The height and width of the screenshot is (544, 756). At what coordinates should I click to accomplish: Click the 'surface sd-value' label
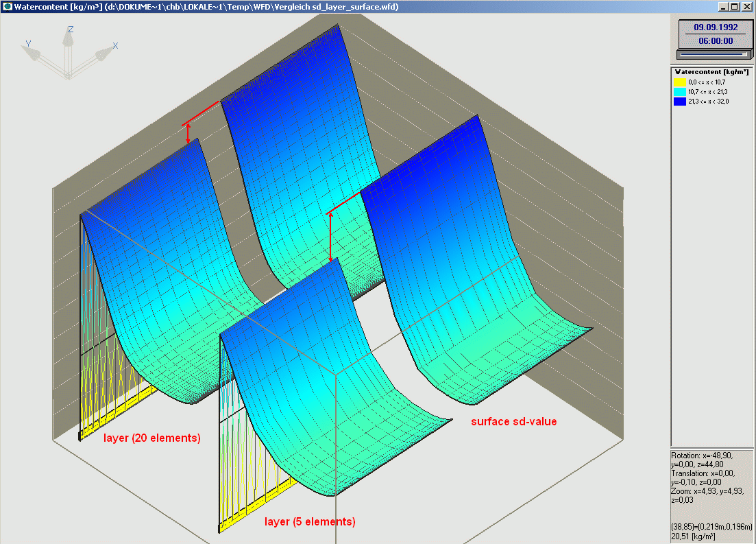coord(513,422)
